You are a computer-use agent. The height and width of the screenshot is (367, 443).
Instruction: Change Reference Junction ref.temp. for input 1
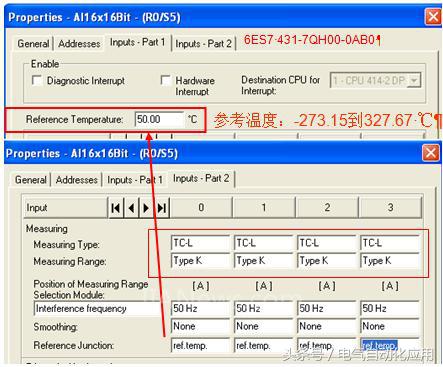click(263, 345)
